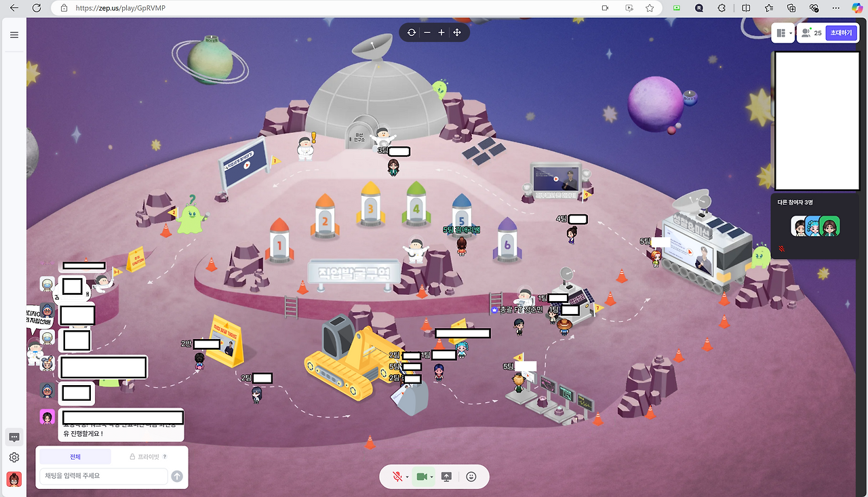Open the video layout dropdown
Viewport: 868px width, 497px height.
[783, 33]
